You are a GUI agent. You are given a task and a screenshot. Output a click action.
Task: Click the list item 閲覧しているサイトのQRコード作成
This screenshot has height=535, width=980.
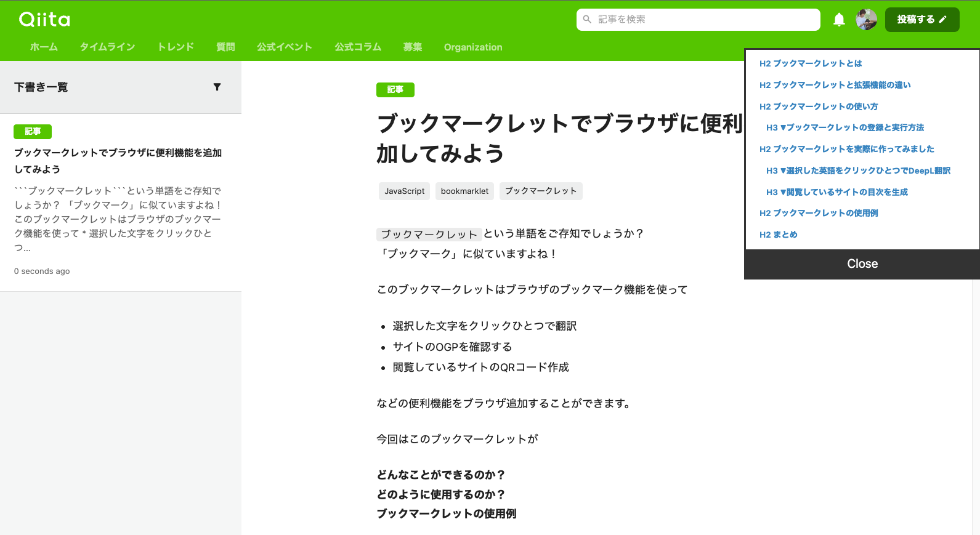point(480,367)
